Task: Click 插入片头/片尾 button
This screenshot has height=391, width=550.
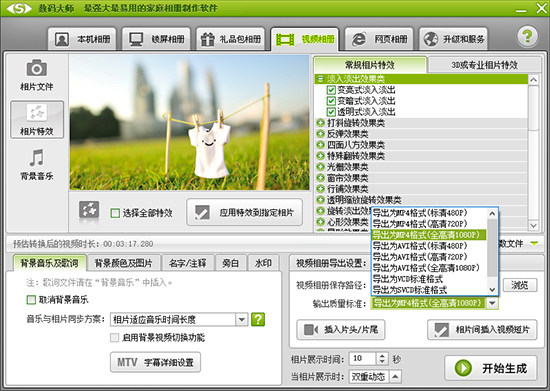Action: pos(341,330)
